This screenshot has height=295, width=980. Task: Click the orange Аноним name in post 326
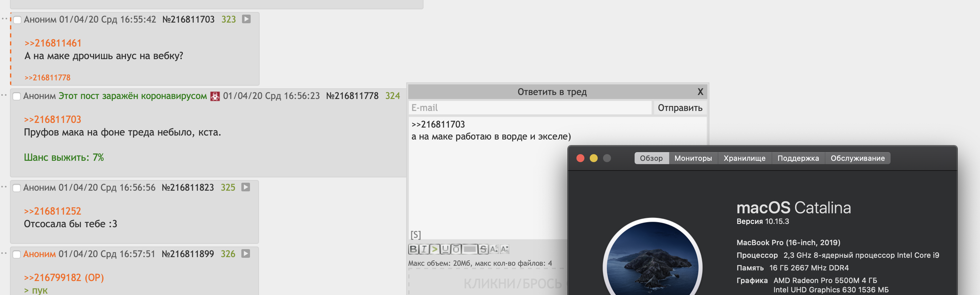(x=40, y=254)
